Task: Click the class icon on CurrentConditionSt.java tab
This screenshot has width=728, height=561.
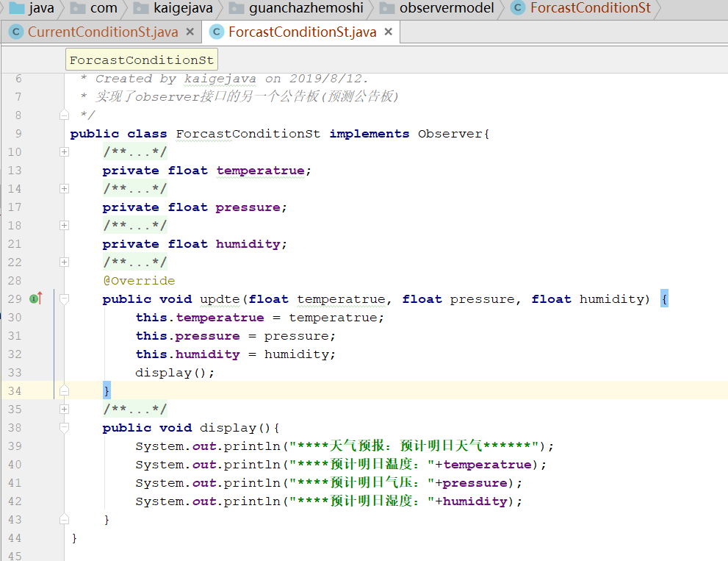Action: pos(16,32)
